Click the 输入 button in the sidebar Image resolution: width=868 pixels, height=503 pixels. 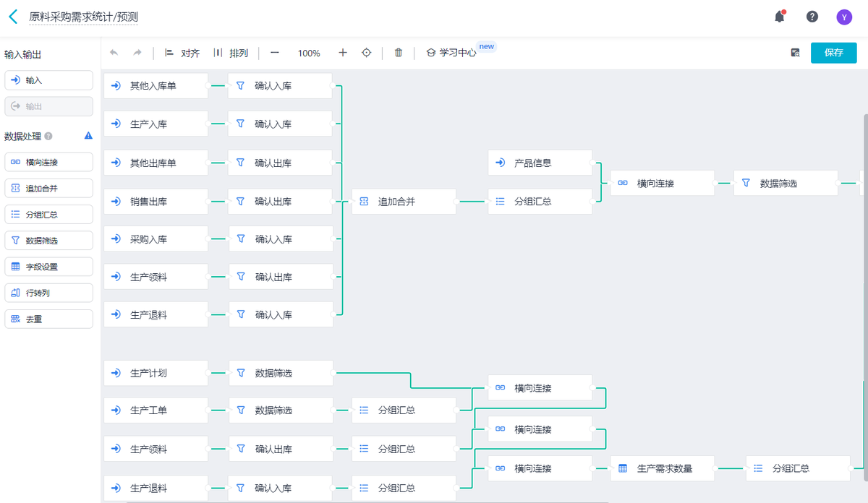[48, 80]
